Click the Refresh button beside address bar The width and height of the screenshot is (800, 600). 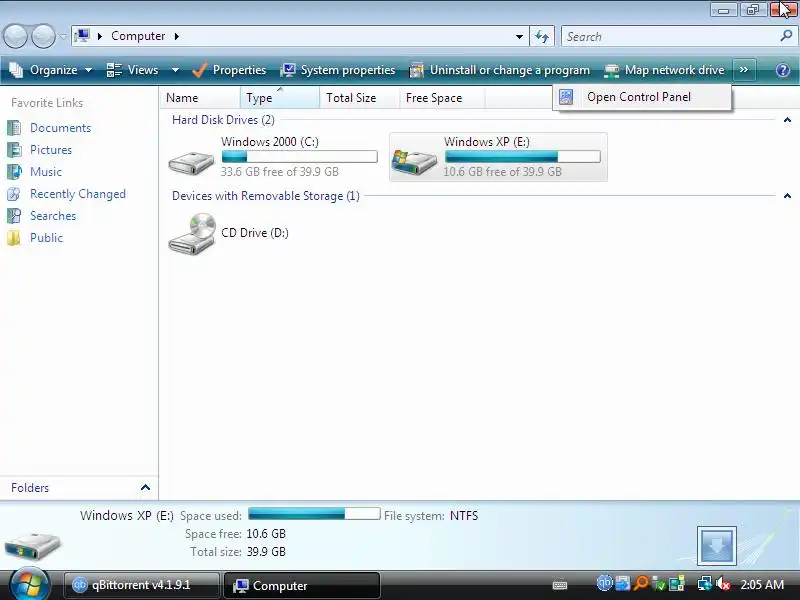542,36
